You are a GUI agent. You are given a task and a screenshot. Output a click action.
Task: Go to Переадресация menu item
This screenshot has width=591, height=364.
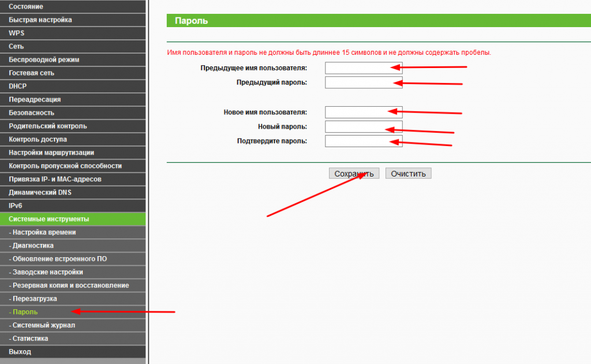[x=73, y=99]
